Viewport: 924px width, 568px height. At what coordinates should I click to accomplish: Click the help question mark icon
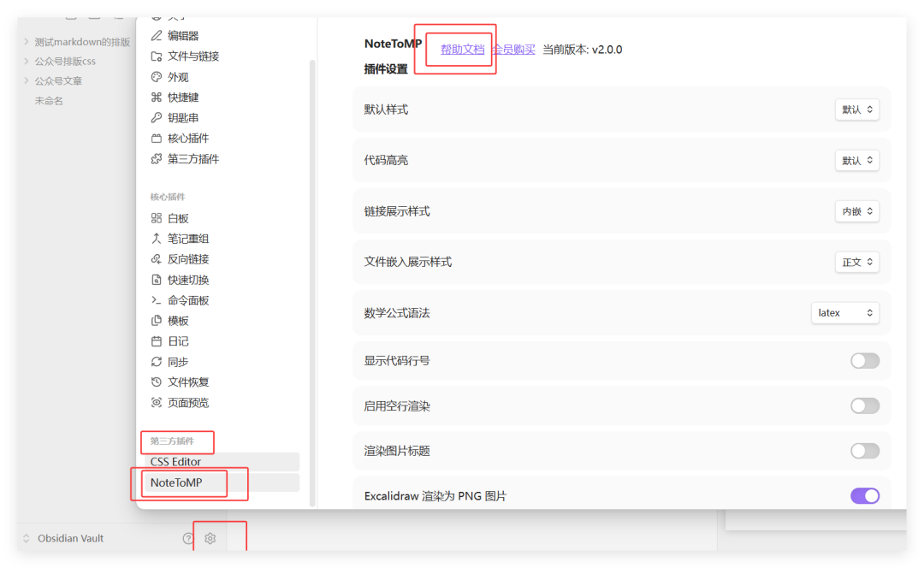click(187, 538)
